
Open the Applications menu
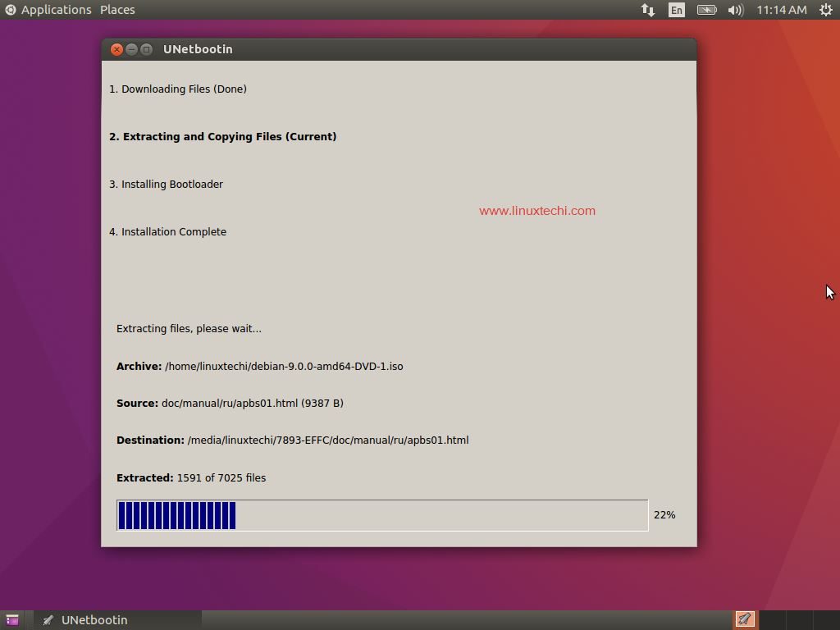57,10
